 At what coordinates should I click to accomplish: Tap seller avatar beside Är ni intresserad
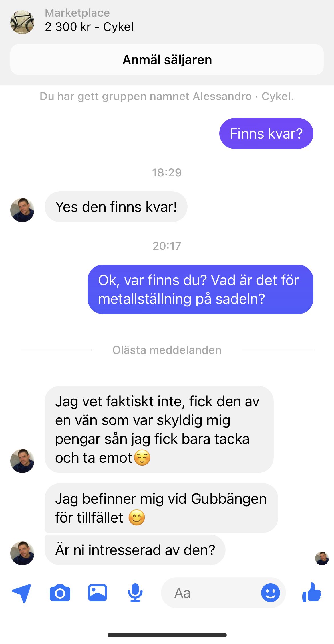tap(22, 553)
